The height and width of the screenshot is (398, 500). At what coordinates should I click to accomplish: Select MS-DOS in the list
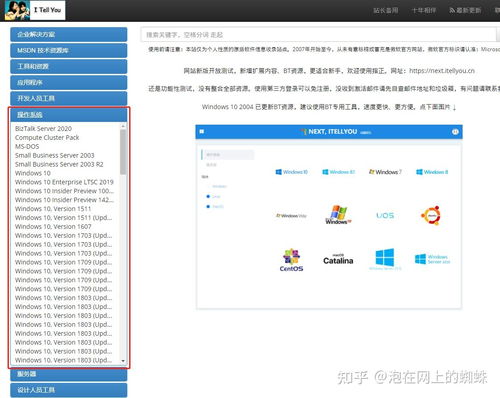tap(27, 146)
